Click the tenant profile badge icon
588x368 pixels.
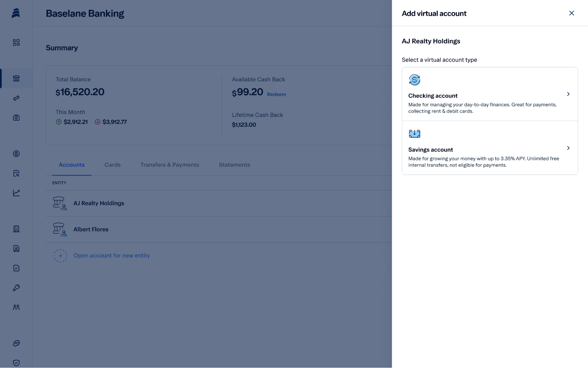16,248
